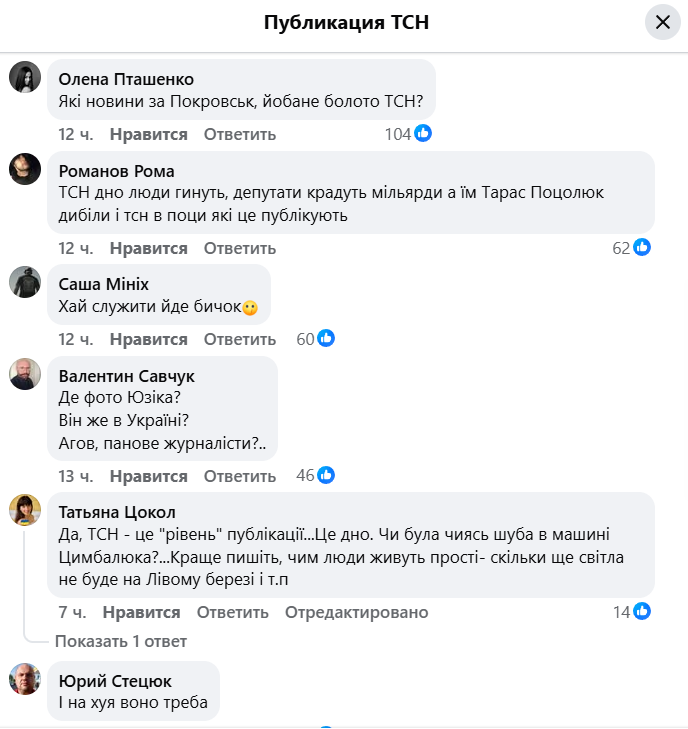Open Отредактировано edit history link

[357, 612]
